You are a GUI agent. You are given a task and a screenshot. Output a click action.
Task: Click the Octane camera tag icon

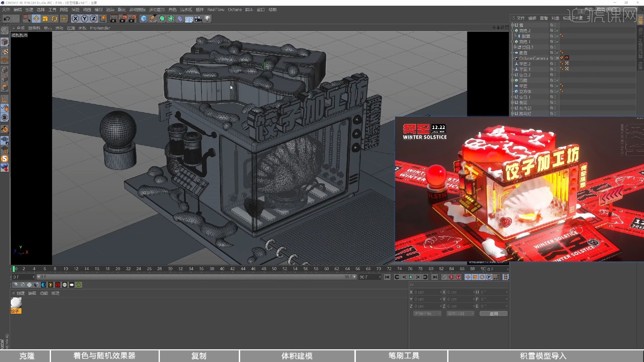(567, 58)
